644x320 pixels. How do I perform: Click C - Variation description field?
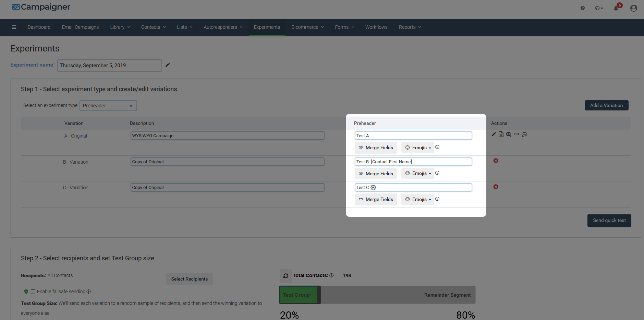point(227,188)
